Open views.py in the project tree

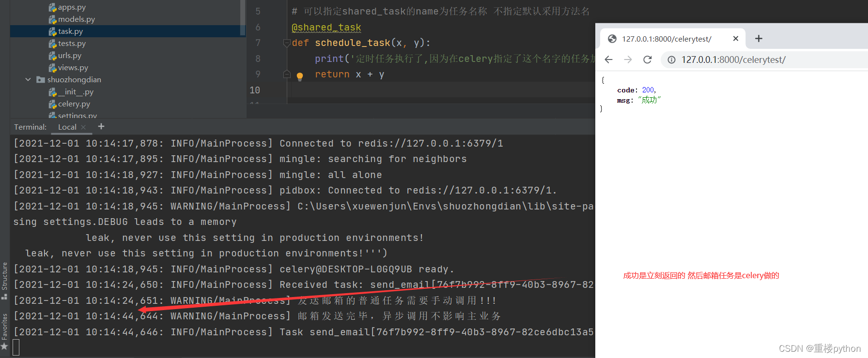(x=73, y=68)
